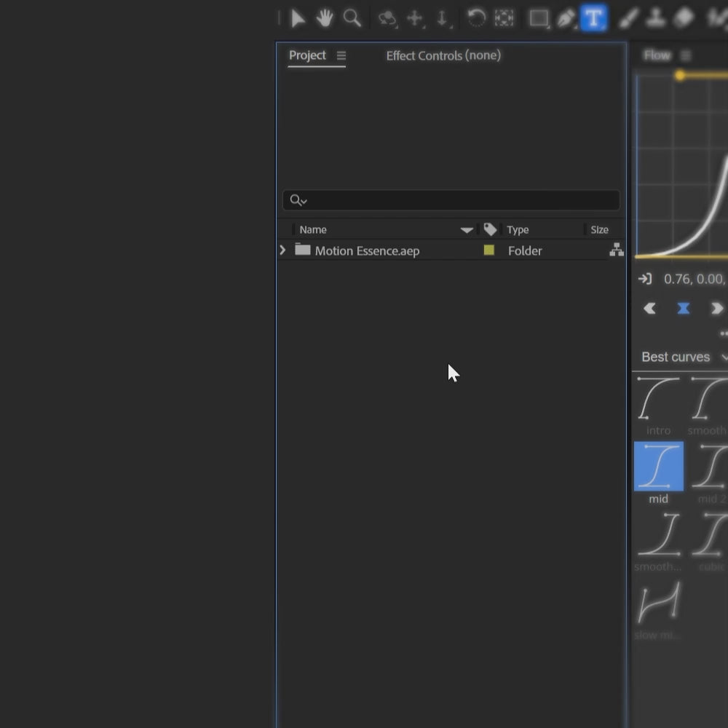Expand the Motion Essence.aep folder
Viewport: 728px width, 728px height.
tap(282, 250)
